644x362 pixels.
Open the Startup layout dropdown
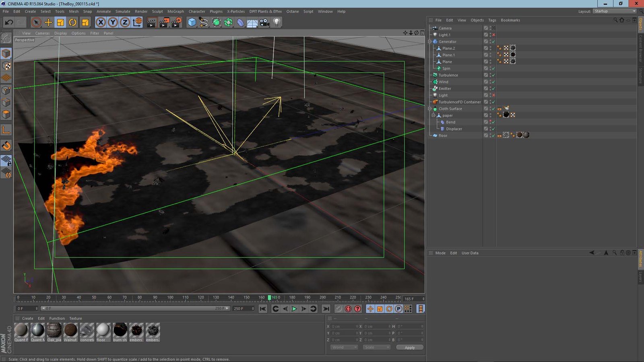tap(615, 11)
